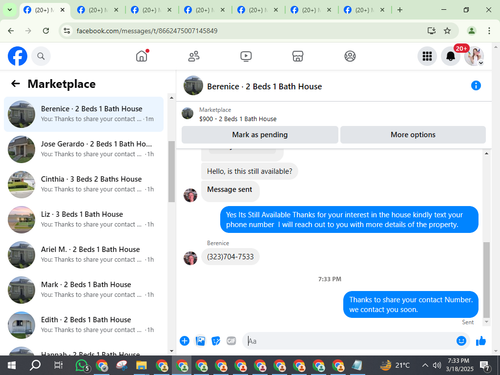
Task: Select the Jose Gerardo conversation
Action: [x=84, y=149]
